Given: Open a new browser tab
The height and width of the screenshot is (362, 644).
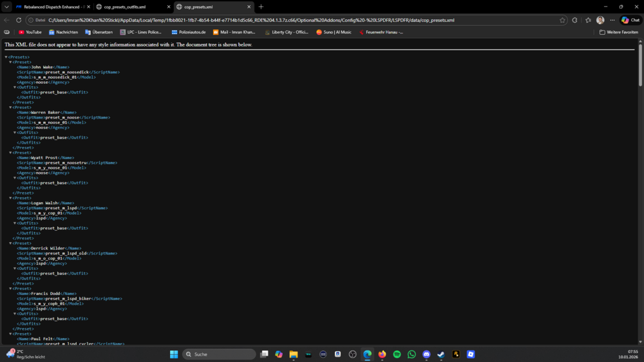Looking at the screenshot, I should (261, 7).
